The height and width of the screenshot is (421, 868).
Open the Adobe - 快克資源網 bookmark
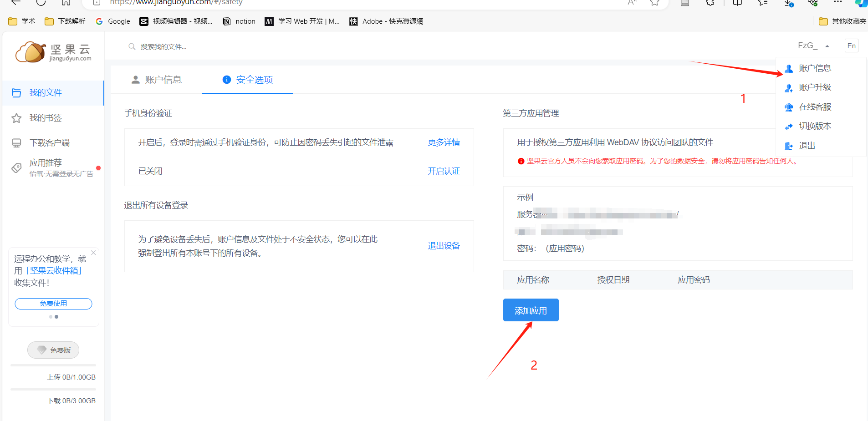pos(386,21)
